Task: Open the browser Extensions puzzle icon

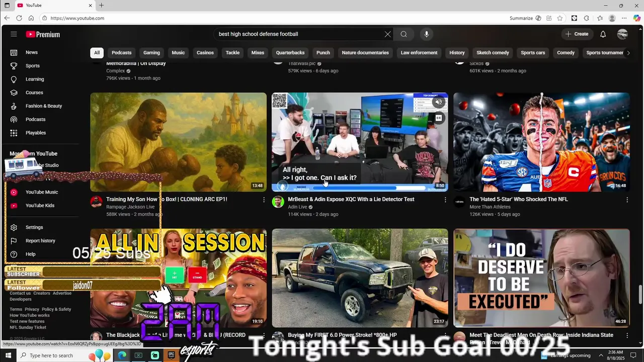Action: pyautogui.click(x=586, y=18)
